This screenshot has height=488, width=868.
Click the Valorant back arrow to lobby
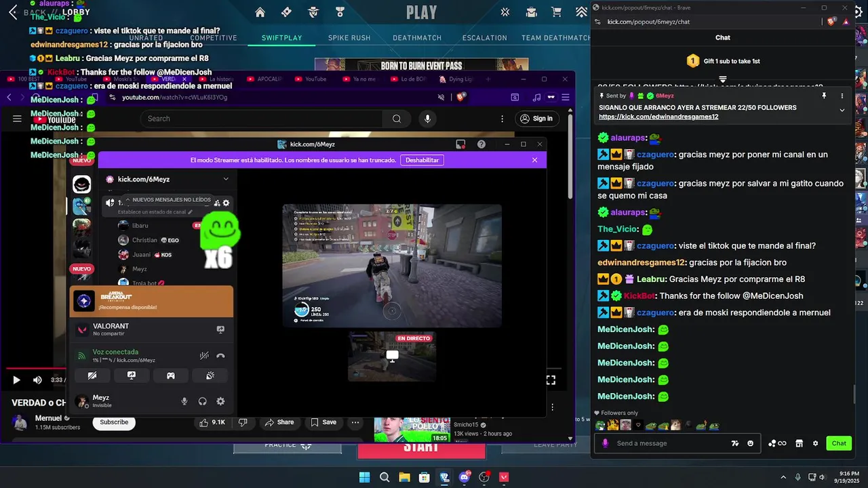pyautogui.click(x=13, y=13)
